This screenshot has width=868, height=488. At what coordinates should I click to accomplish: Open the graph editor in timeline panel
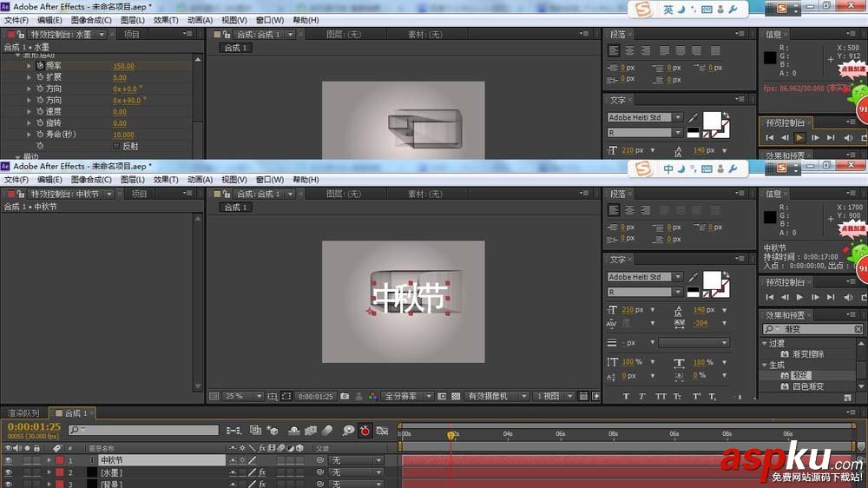[x=384, y=430]
